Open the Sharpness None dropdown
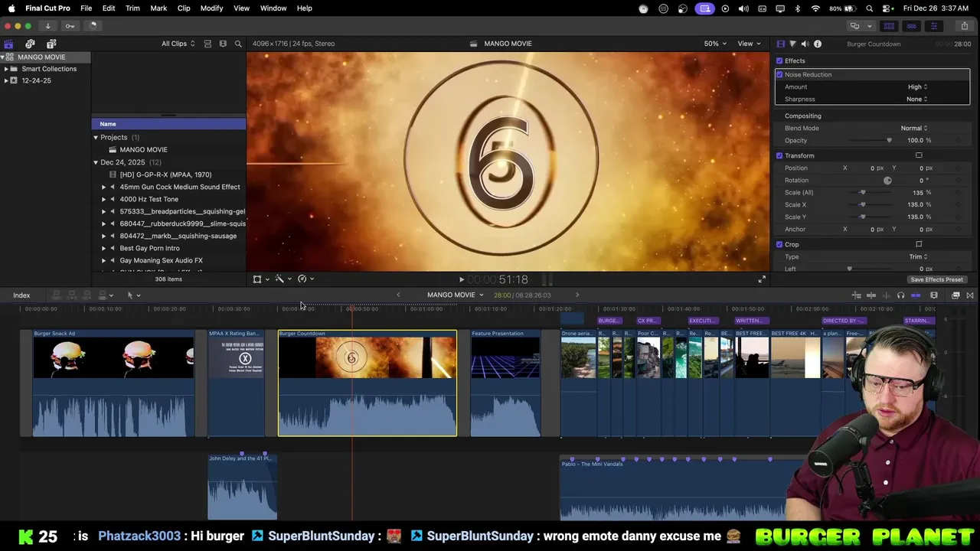 pos(916,99)
